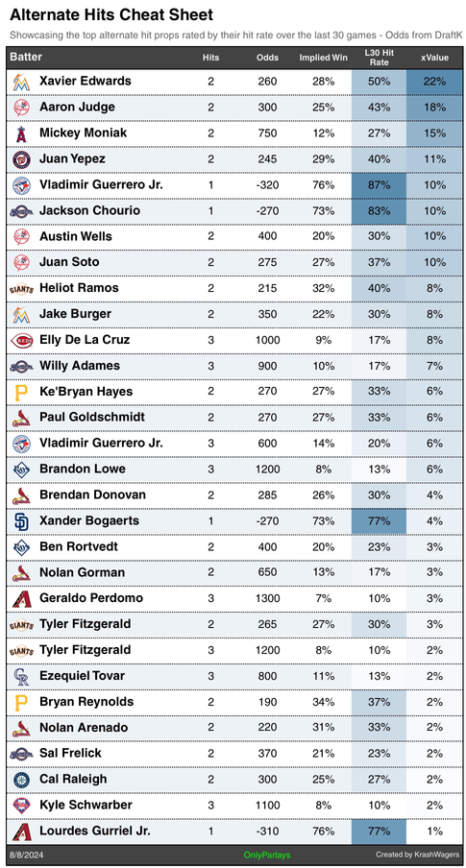Click the Diamondbacks logo beside Geraldo Perdomo
This screenshot has height=868, width=466.
[21, 599]
